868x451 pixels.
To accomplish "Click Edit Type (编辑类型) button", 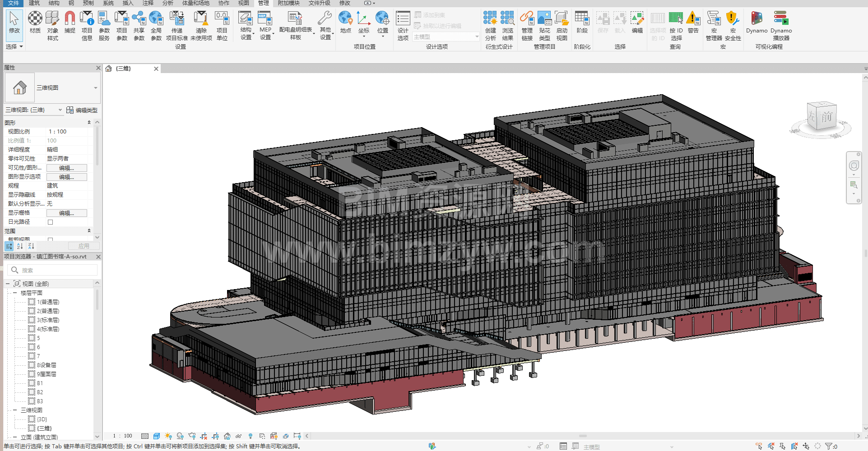I will coord(82,110).
